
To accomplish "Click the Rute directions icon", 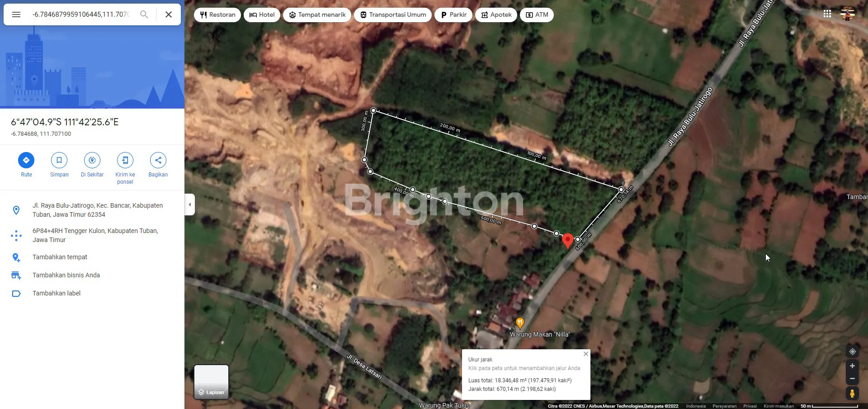I will [x=26, y=160].
